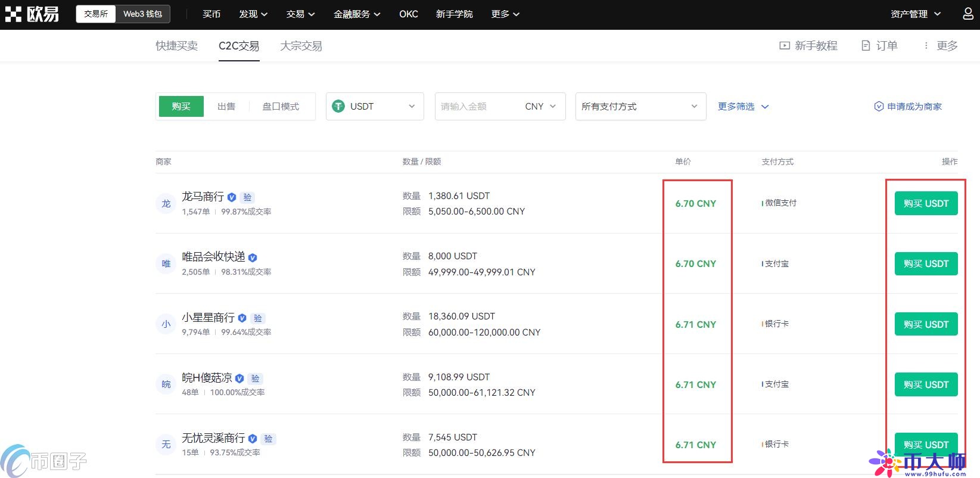The width and height of the screenshot is (980, 478).
Task: Select the 购买 buy toggle
Action: (181, 106)
